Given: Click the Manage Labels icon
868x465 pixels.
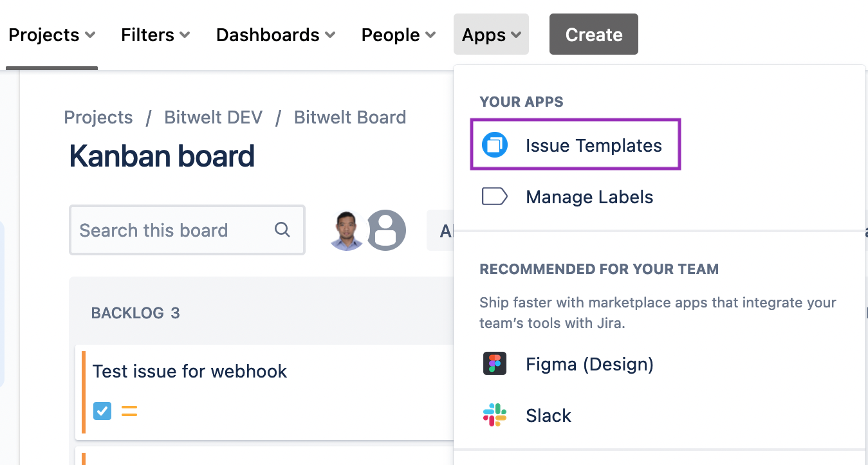Looking at the screenshot, I should [494, 196].
